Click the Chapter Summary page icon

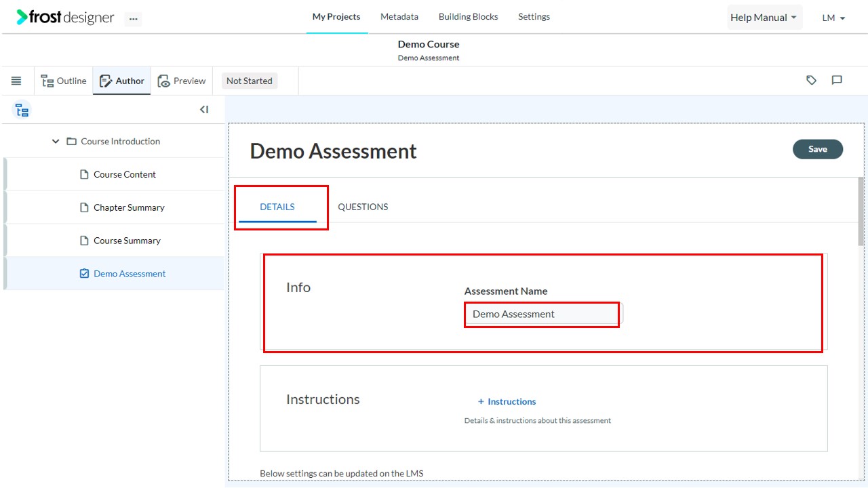85,207
